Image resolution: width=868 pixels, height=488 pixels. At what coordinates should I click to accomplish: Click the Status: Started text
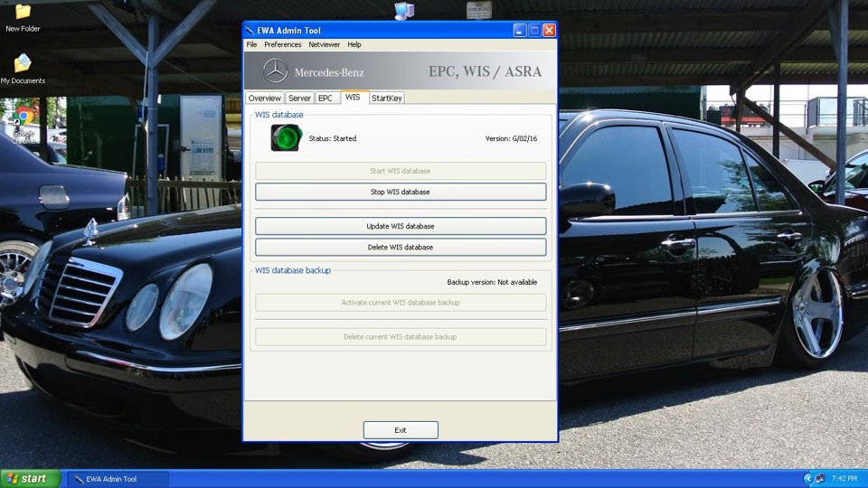pos(332,138)
